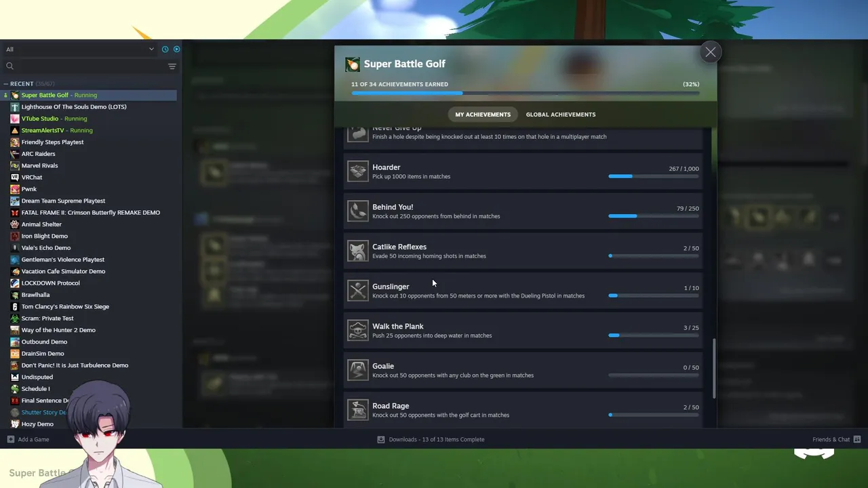This screenshot has height=488, width=868.
Task: Click Goalie achievement icon
Action: click(x=358, y=370)
